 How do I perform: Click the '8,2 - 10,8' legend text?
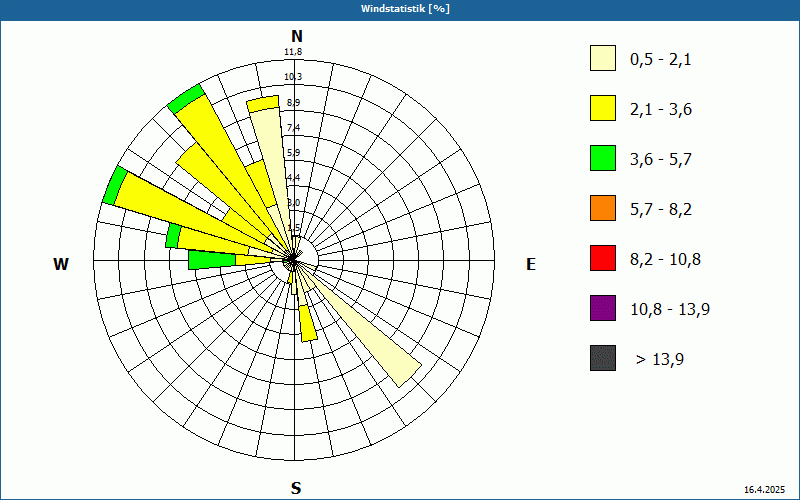(665, 260)
